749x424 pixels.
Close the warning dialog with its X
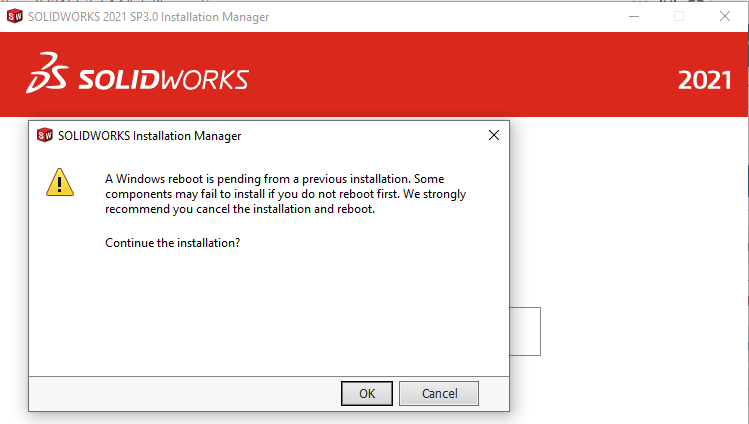tap(493, 135)
